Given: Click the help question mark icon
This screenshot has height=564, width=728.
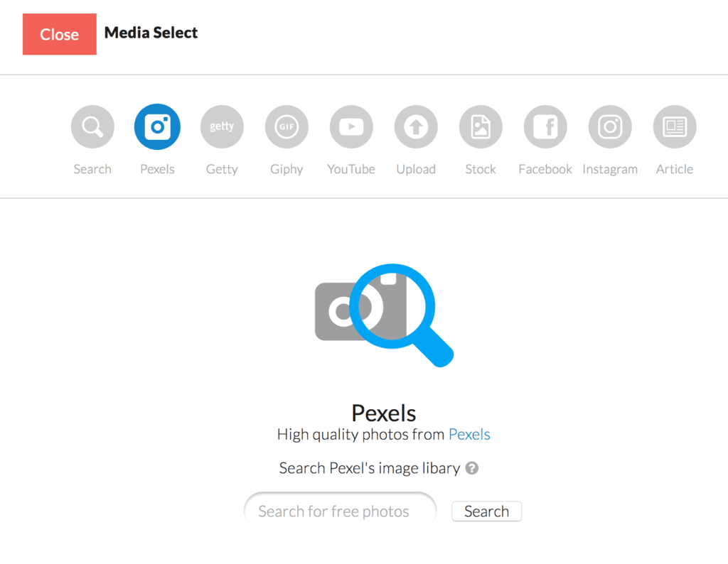Looking at the screenshot, I should point(472,468).
